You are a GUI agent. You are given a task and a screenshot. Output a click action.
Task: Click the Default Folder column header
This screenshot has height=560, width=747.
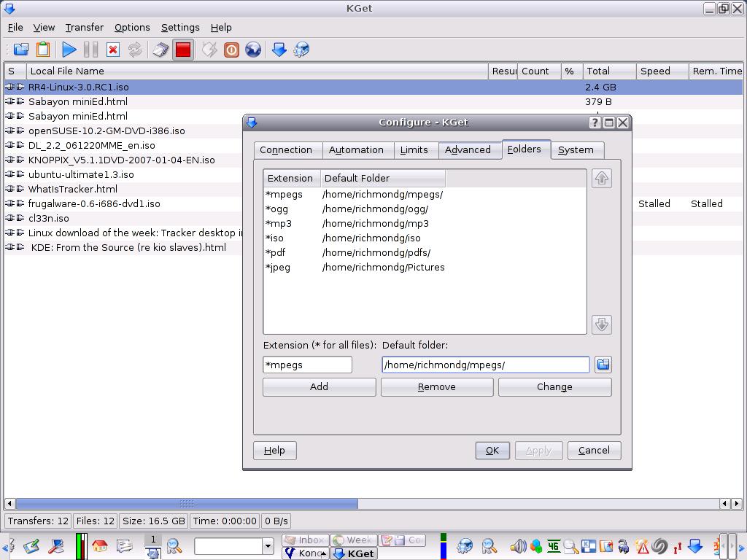(383, 179)
